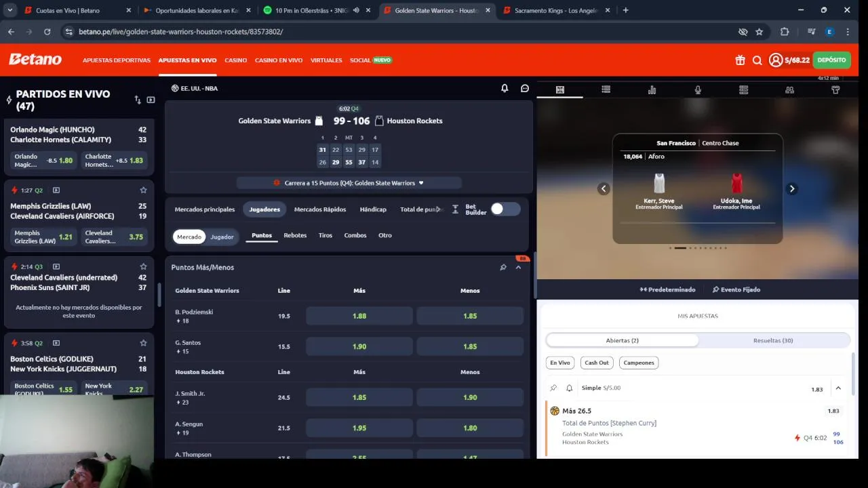Go to previous match info slide
868x488 pixels.
(604, 188)
